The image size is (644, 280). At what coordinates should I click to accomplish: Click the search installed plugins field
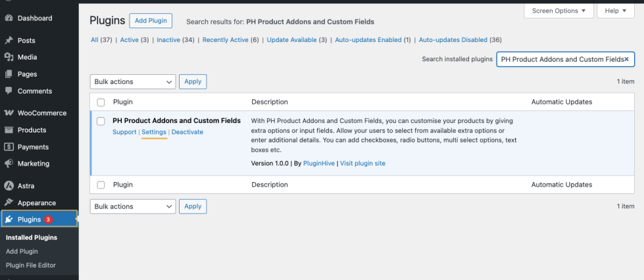tap(559, 59)
